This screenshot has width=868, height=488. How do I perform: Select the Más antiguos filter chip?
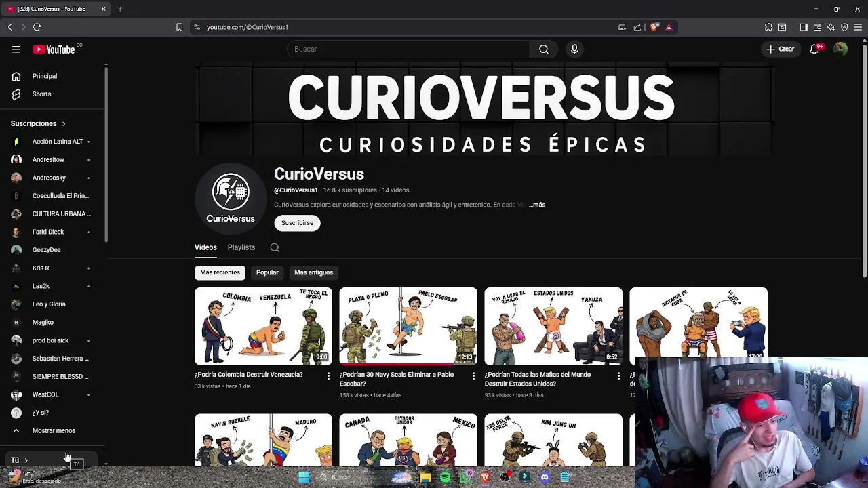tap(313, 272)
